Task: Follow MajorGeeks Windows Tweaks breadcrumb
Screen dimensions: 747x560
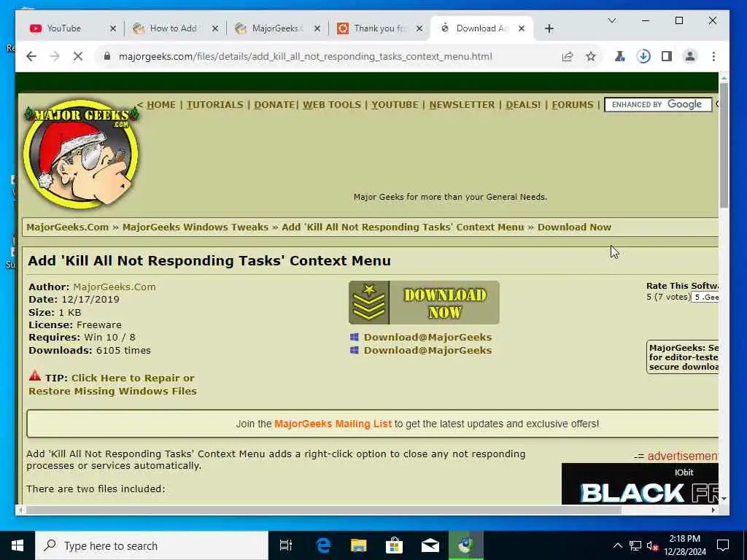Action: coord(196,227)
